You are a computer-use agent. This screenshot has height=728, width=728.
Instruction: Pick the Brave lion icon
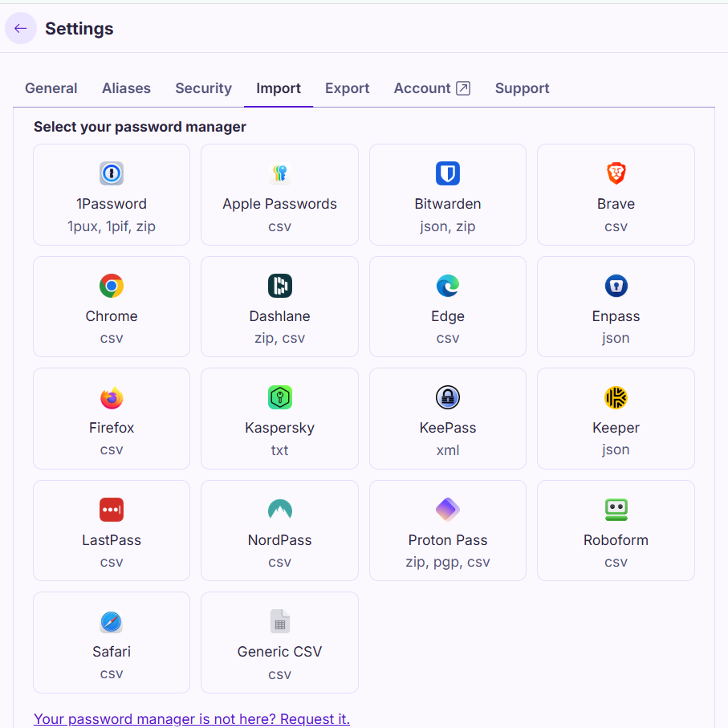[x=616, y=173]
